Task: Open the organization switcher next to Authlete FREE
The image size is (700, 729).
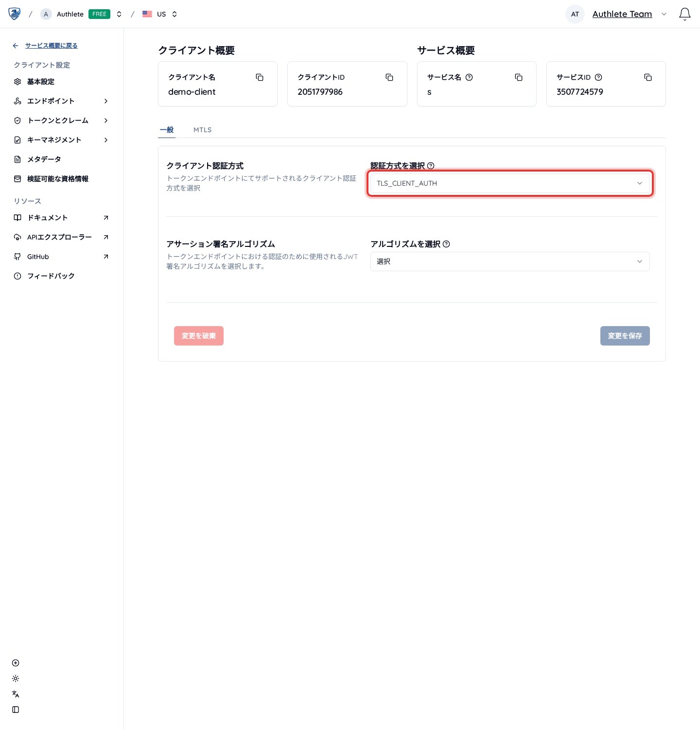Action: pyautogui.click(x=119, y=14)
